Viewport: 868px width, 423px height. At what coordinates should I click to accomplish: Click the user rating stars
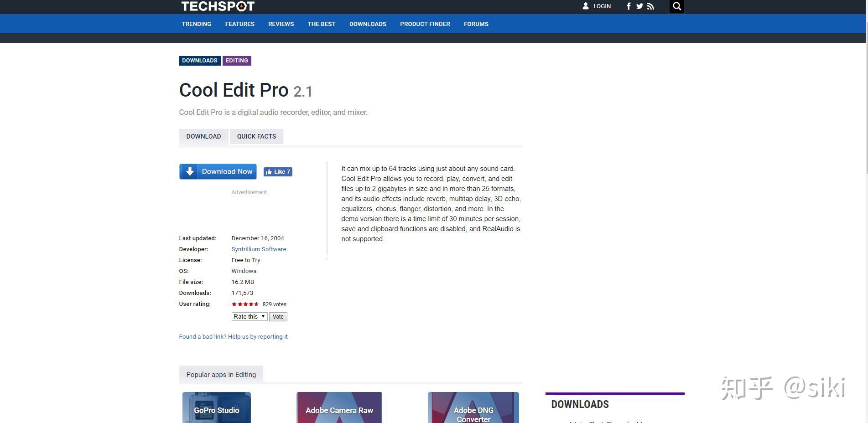coord(245,304)
